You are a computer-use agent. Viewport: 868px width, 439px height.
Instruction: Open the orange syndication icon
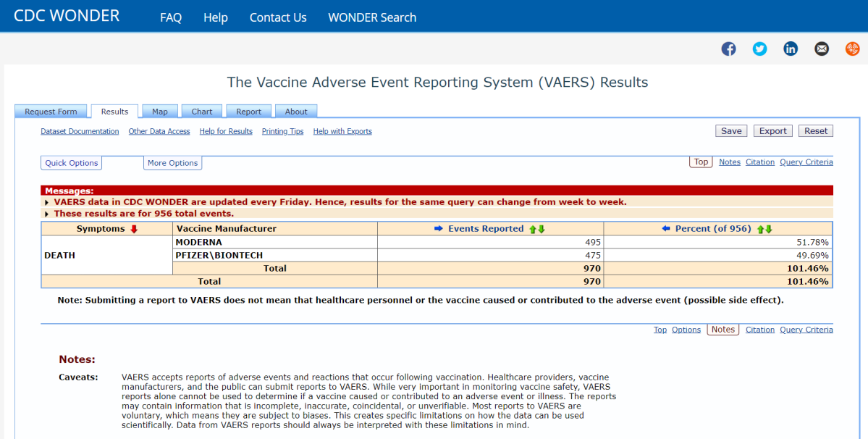click(x=853, y=49)
